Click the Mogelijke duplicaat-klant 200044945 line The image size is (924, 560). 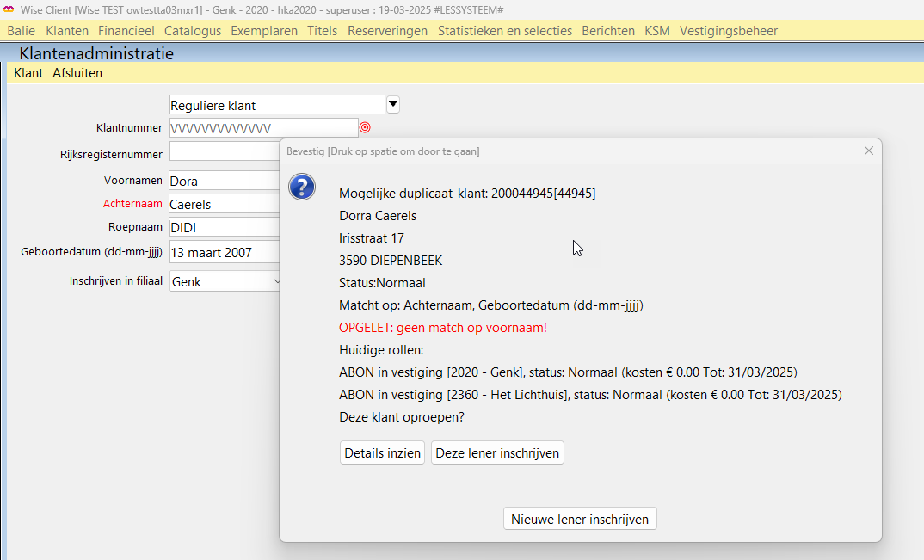pos(467,194)
